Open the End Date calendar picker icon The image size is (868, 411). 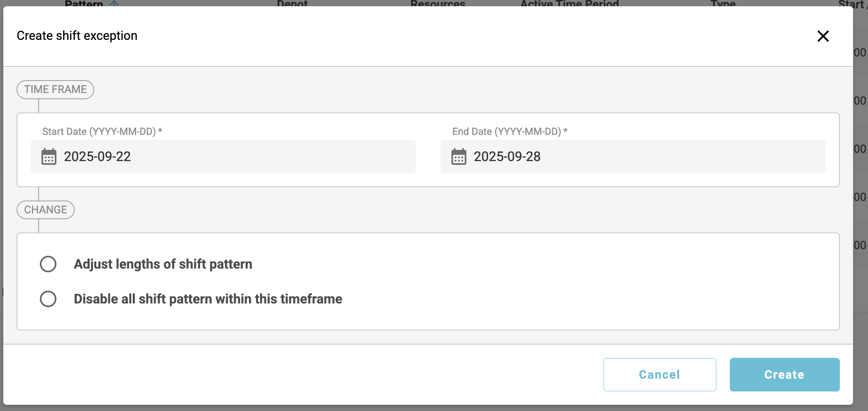coord(458,157)
